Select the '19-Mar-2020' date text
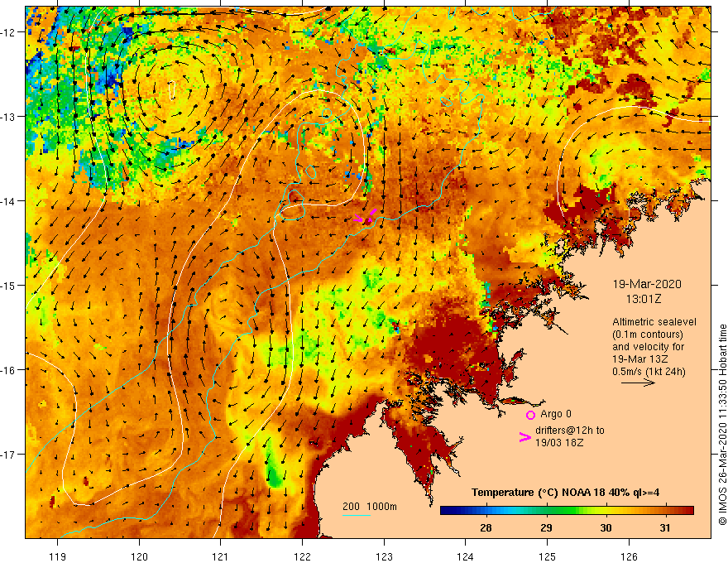 click(647, 284)
